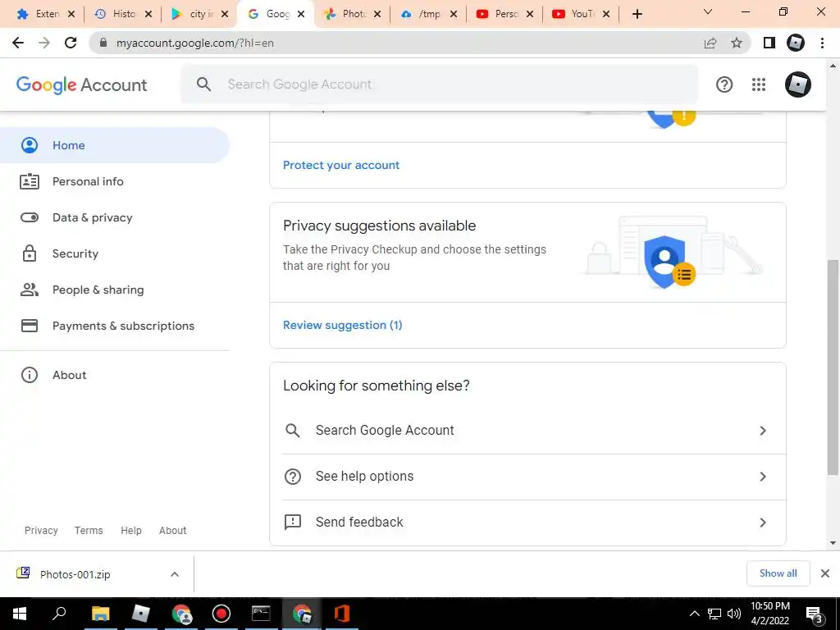Viewport: 840px width, 630px height.
Task: Open Microsoft Office from taskbar
Action: pos(342,614)
